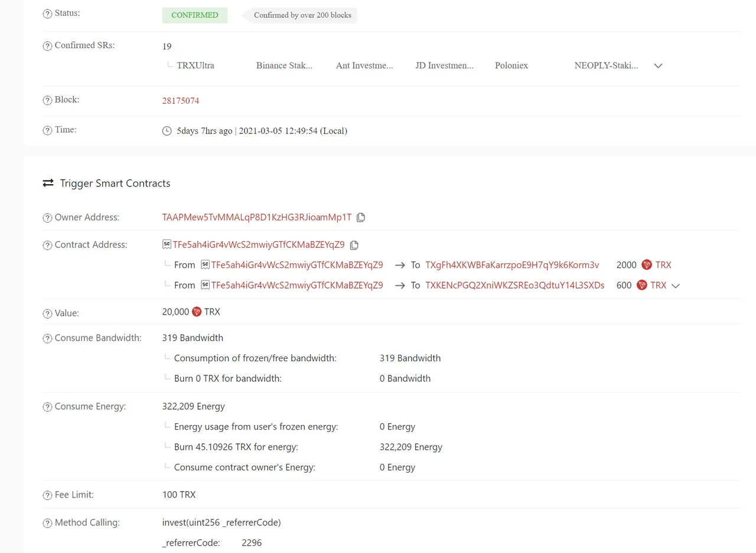
Task: Click 'Energy usage from user's frozen energy' line
Action: click(x=256, y=426)
